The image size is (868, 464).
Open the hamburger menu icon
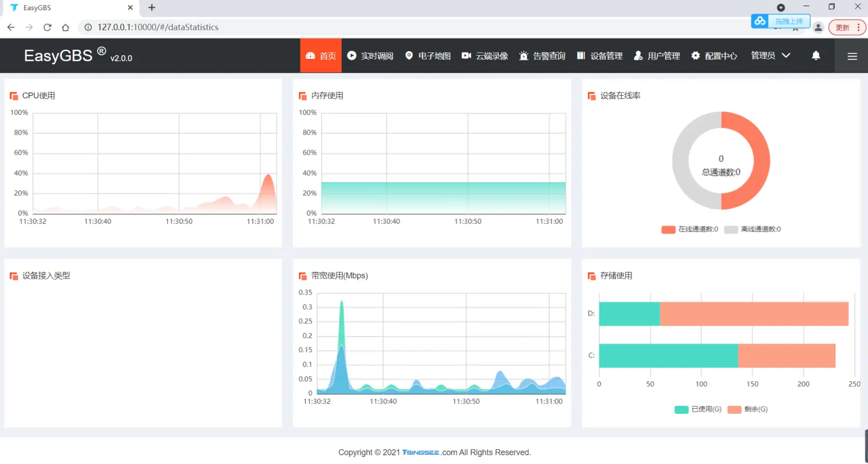(x=852, y=56)
